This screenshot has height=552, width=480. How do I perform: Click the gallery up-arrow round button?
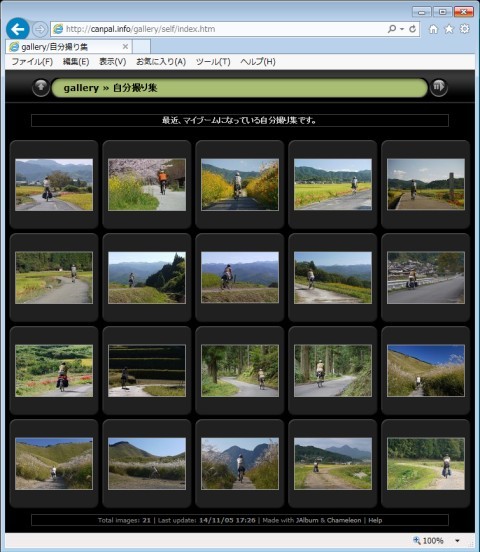click(41, 87)
